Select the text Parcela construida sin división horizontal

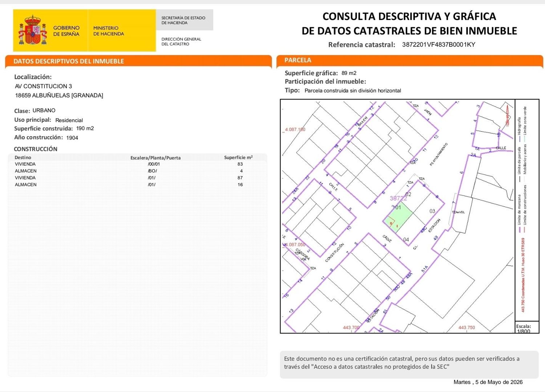(353, 91)
